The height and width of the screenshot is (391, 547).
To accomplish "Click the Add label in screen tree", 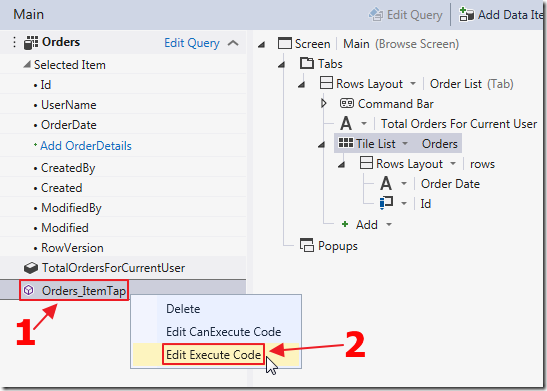I will point(367,225).
